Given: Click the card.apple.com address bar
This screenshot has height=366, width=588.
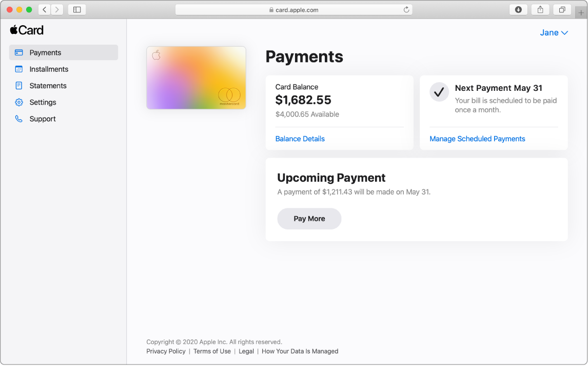Looking at the screenshot, I should pos(293,10).
